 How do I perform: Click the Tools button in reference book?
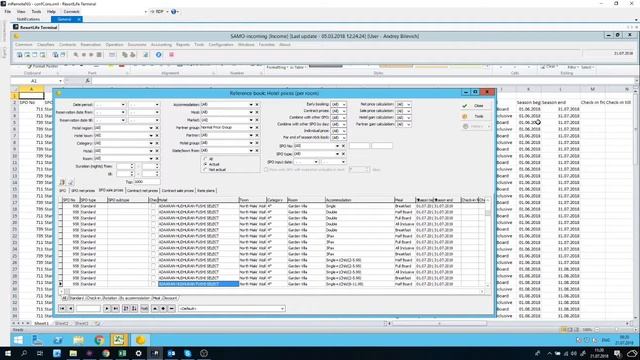tap(476, 116)
